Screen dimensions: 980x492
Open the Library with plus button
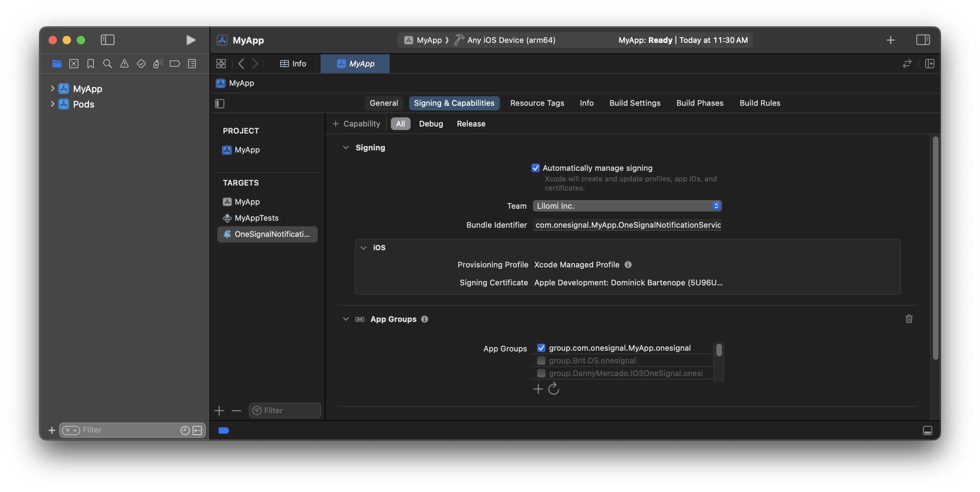click(x=891, y=40)
